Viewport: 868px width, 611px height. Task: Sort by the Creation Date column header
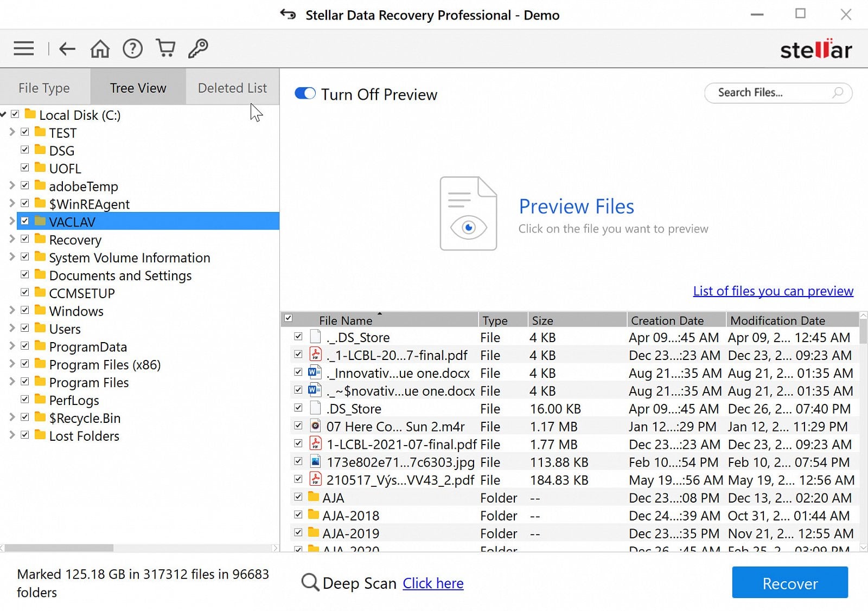click(676, 320)
